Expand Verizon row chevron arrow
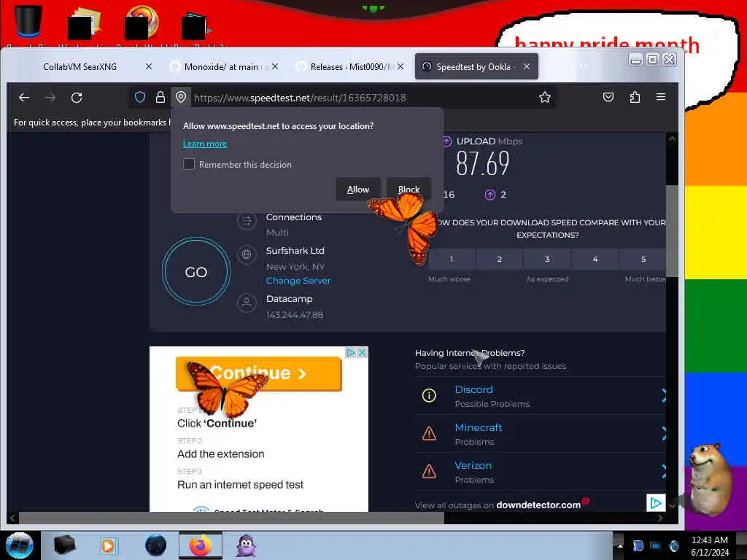Image resolution: width=747 pixels, height=560 pixels. pos(664,472)
